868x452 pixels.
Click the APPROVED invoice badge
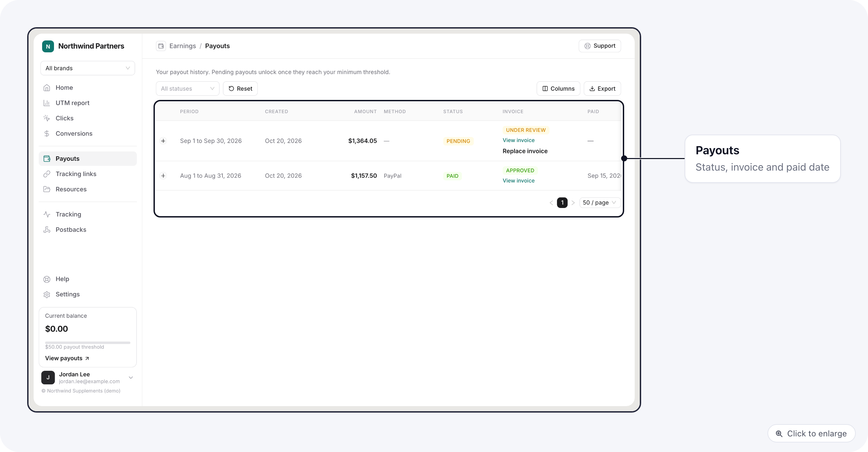[x=520, y=171]
